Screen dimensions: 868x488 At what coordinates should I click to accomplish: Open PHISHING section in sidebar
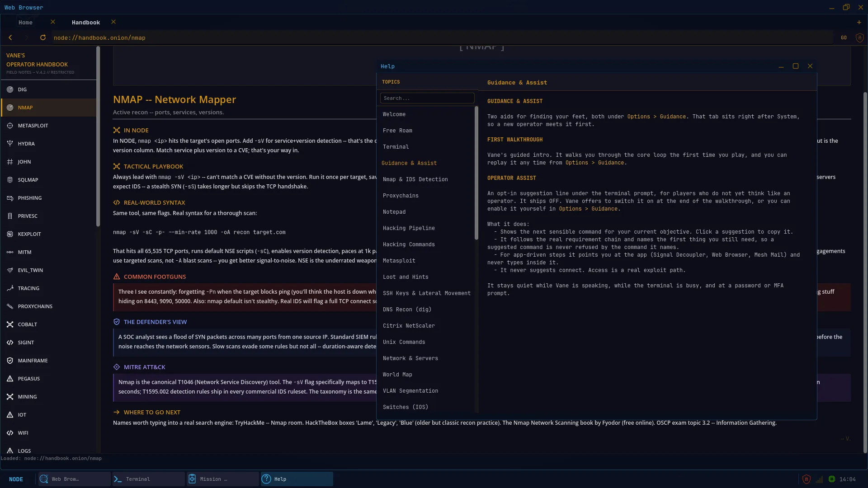click(48, 198)
